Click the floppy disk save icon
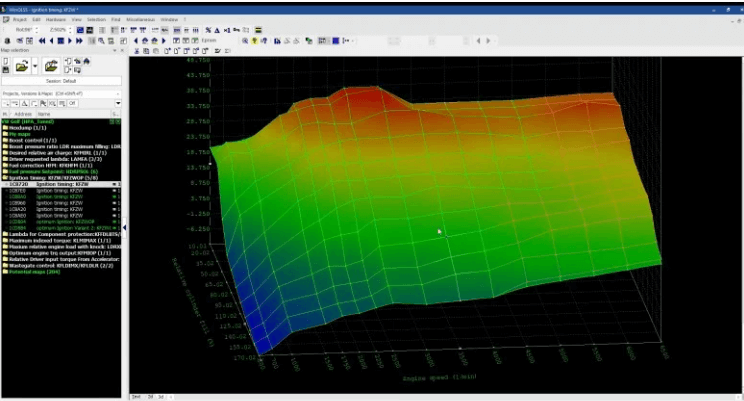Image resolution: width=744 pixels, height=401 pixels. click(6, 70)
